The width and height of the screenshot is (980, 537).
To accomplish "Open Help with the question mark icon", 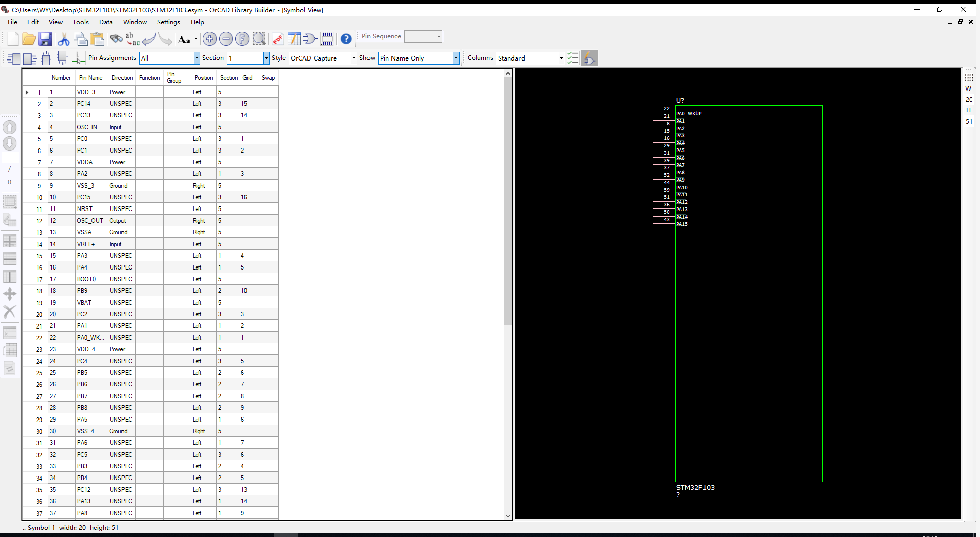I will click(x=346, y=39).
